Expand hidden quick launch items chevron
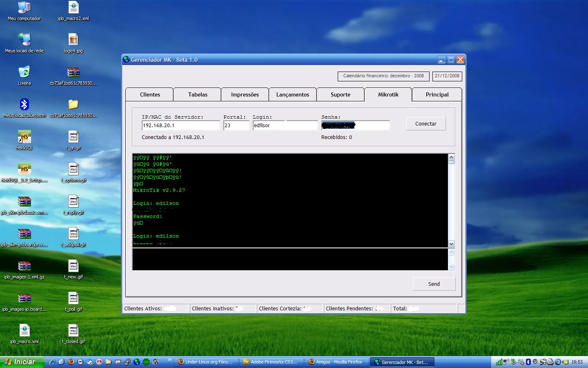The image size is (588, 368). click(x=169, y=360)
